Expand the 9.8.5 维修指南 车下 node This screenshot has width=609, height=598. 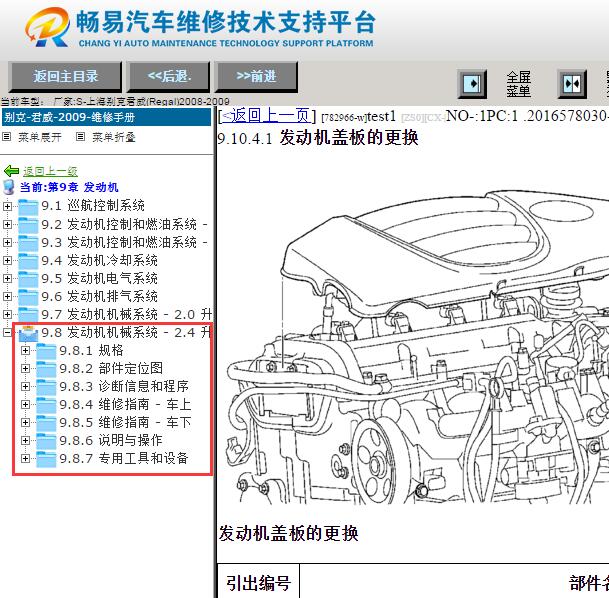[x=25, y=422]
